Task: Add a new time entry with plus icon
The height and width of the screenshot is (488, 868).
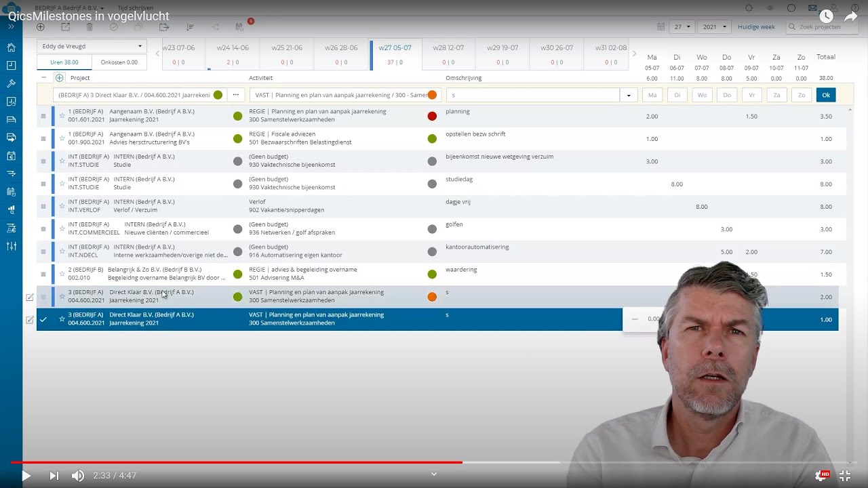Action: (x=41, y=27)
